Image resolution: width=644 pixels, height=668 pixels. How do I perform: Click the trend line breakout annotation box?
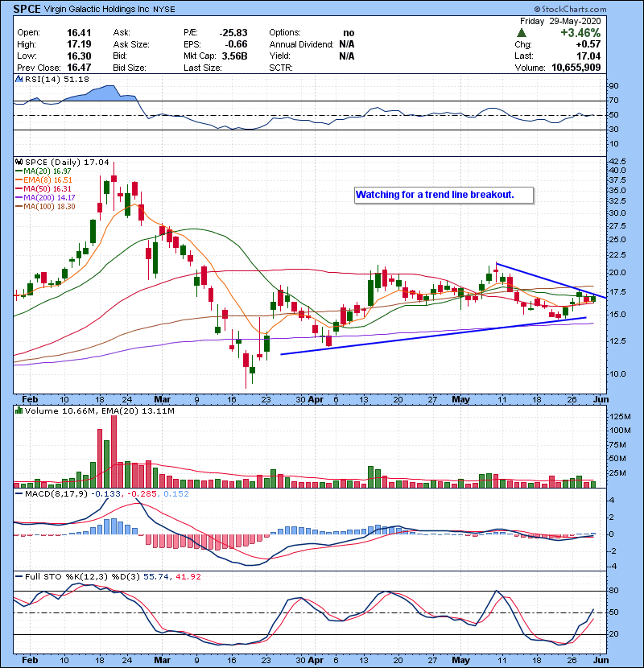pyautogui.click(x=444, y=195)
